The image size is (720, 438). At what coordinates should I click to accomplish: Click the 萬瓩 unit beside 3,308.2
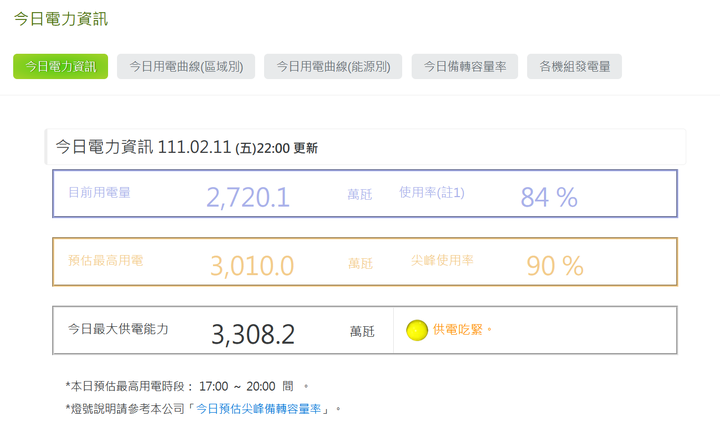point(362,331)
